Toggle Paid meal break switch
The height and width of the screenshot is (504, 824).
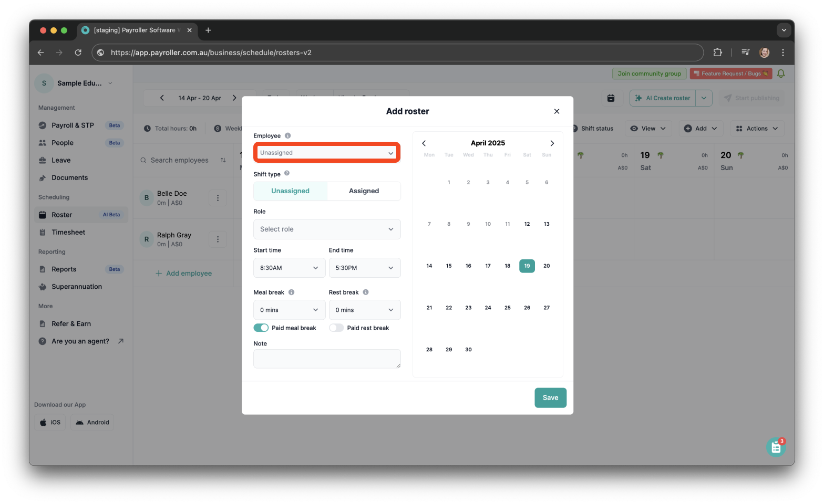[261, 328]
